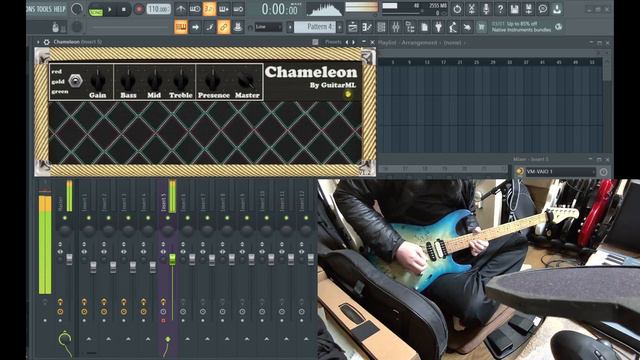Screen dimensions: 640x360
Task: Click the plus button next to Pattern 4
Action: click(x=340, y=27)
